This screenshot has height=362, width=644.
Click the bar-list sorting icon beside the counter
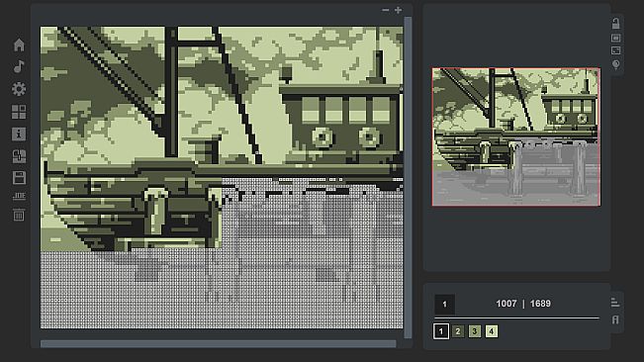click(615, 303)
